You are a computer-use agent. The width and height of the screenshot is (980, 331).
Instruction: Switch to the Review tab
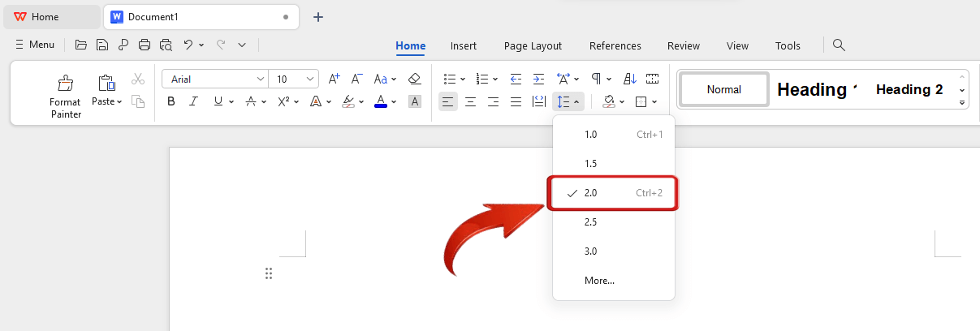(x=684, y=45)
